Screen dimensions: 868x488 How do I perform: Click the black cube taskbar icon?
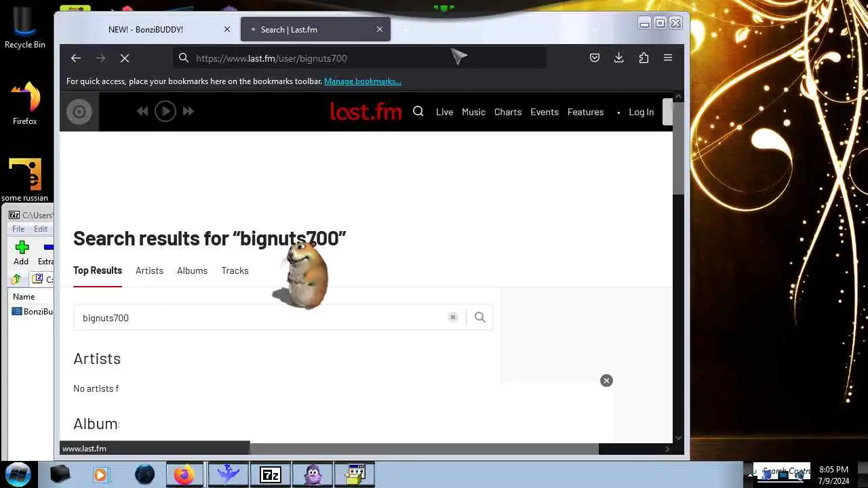[x=60, y=474]
